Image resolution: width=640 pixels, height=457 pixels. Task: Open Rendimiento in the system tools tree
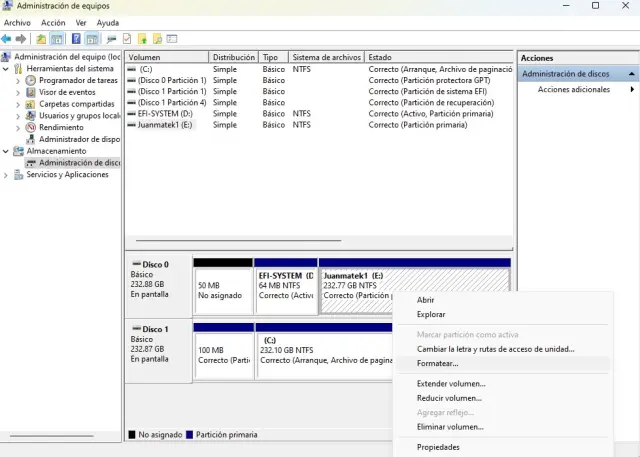(x=61, y=127)
